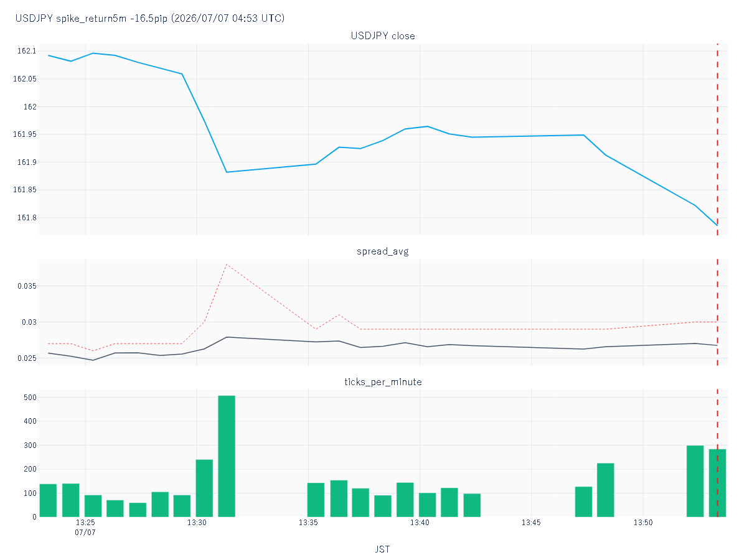
Task: Click the JST axis title
Action: (x=383, y=549)
